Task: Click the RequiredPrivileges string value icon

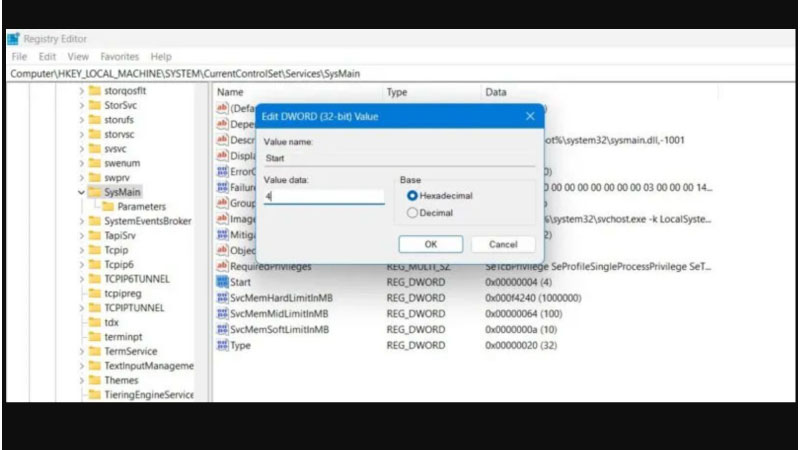Action: (222, 266)
